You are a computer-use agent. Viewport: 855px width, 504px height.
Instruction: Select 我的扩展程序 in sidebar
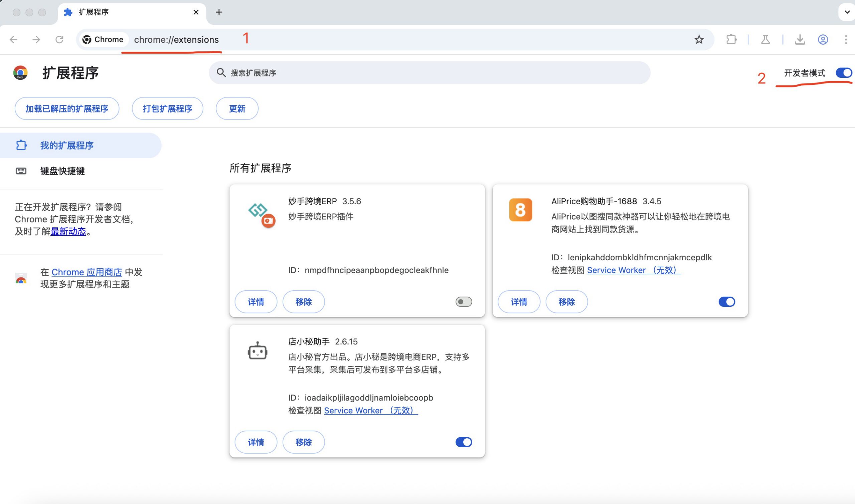point(80,145)
